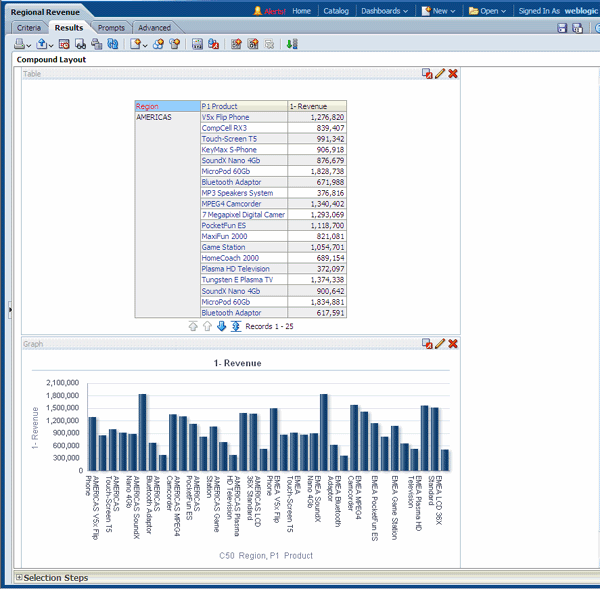Remove the Table view with red X
The image size is (600, 589).
453,73
